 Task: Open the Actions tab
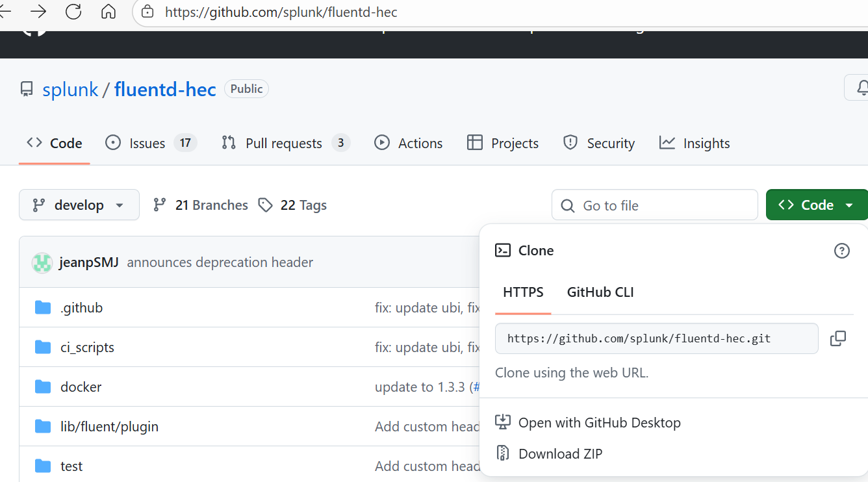[x=409, y=143]
